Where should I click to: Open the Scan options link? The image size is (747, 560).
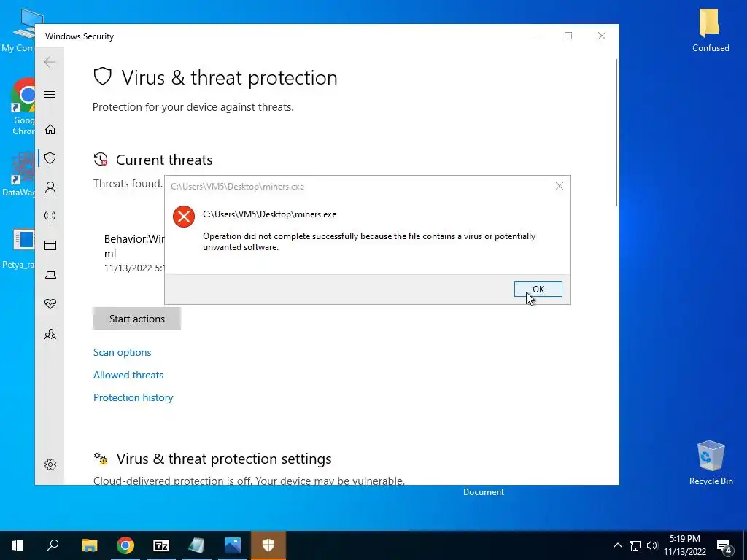(x=122, y=352)
